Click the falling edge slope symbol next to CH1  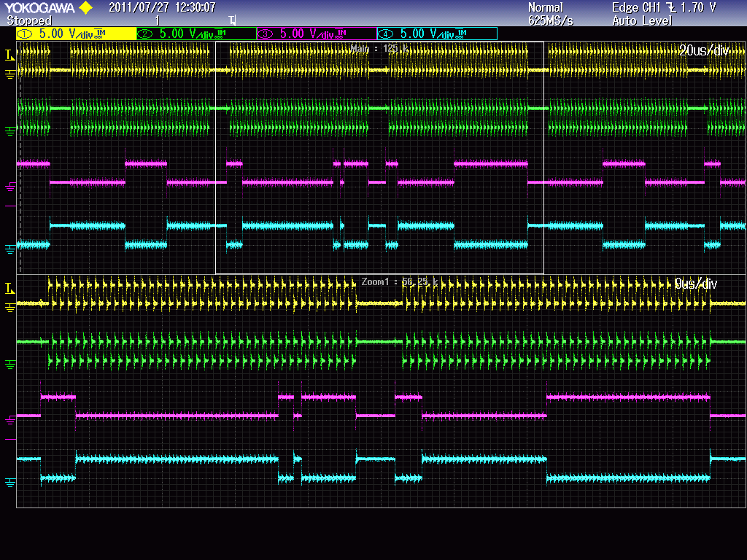[671, 7]
